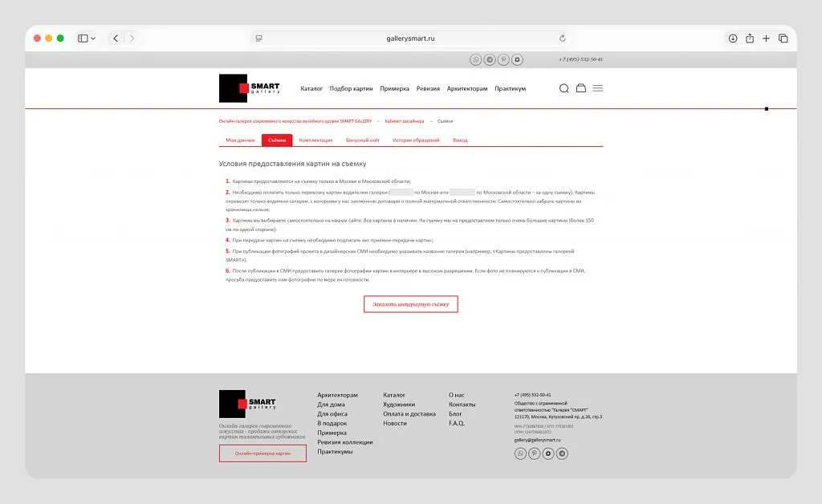The width and height of the screenshot is (822, 504).
Task: Click the third social icon in the footer
Action: point(548,453)
